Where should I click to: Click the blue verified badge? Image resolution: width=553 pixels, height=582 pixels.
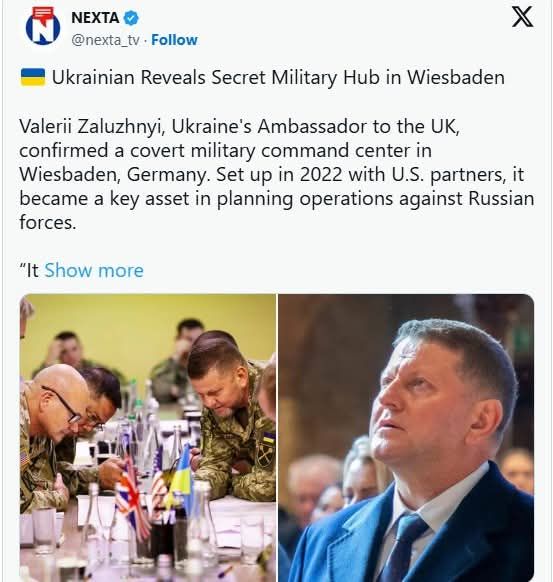tap(131, 18)
